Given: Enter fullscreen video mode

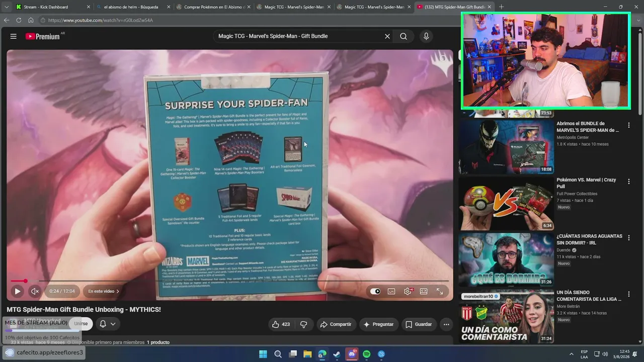Looking at the screenshot, I should [440, 291].
